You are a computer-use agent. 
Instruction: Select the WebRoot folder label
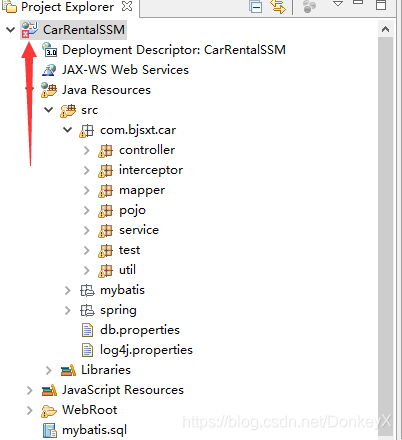[90, 410]
